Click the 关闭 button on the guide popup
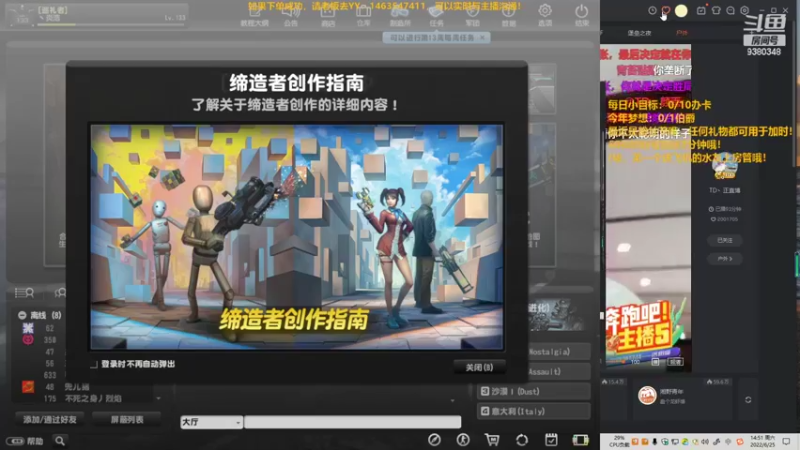The height and width of the screenshot is (450, 800). point(479,367)
